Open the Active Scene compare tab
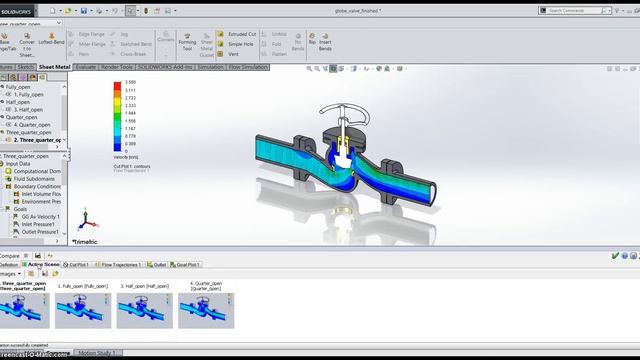 [41, 264]
